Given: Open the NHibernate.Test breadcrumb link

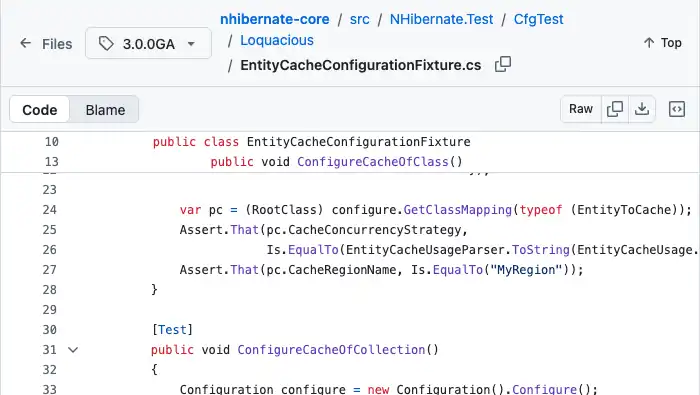Looking at the screenshot, I should [442, 19].
